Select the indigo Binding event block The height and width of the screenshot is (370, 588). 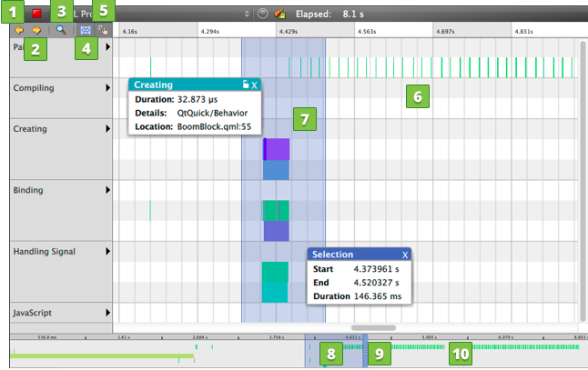tap(277, 231)
